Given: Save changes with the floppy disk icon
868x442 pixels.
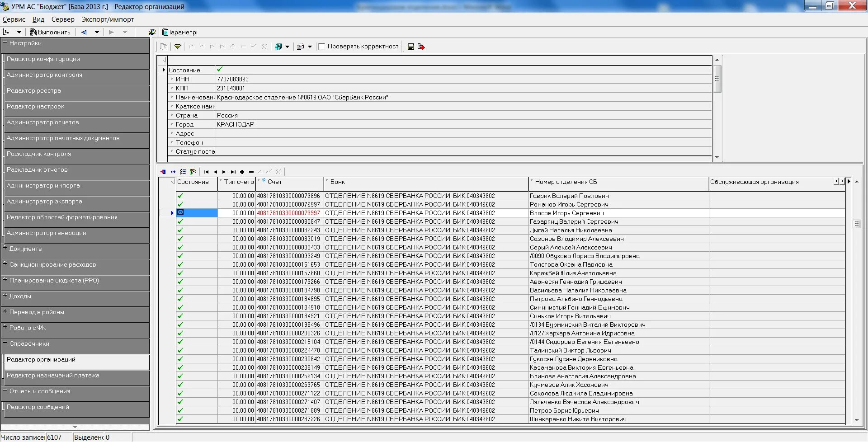Looking at the screenshot, I should (411, 47).
